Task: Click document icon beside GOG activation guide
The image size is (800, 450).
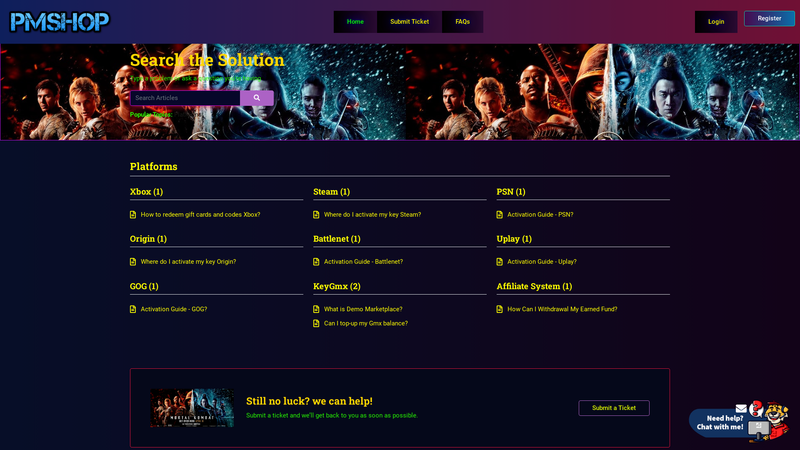Action: tap(133, 309)
